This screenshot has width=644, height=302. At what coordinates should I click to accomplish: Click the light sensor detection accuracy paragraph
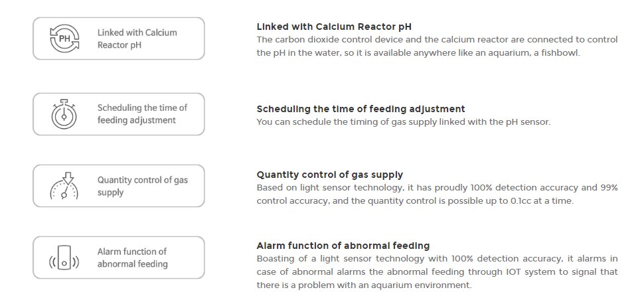click(437, 194)
